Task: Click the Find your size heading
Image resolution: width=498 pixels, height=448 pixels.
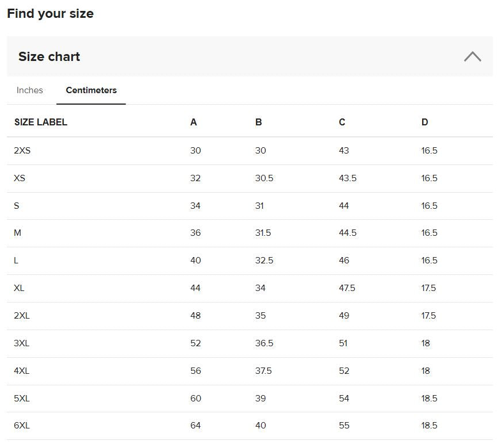Action: pyautogui.click(x=50, y=14)
